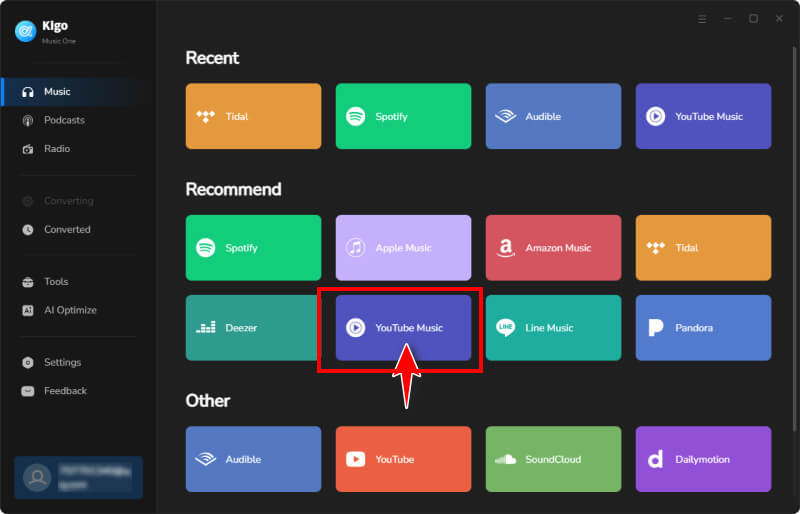This screenshot has width=800, height=514.
Task: Open the hamburger menu in title bar
Action: [702, 19]
